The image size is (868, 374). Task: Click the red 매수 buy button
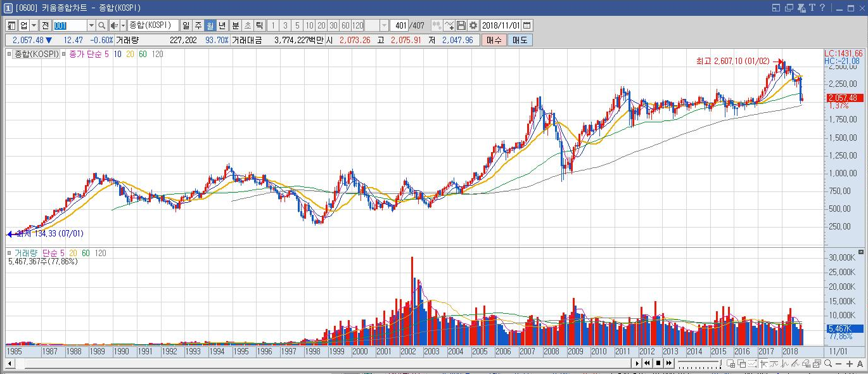[494, 40]
